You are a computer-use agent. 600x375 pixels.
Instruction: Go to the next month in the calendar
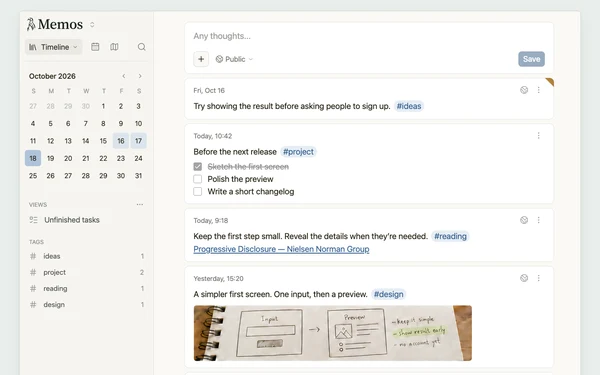point(140,76)
